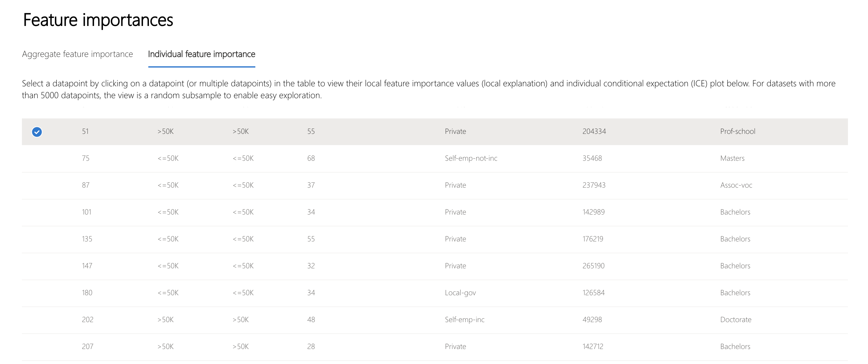868x364 pixels.
Task: Uncheck the selected row 51 checkmark
Action: [37, 132]
